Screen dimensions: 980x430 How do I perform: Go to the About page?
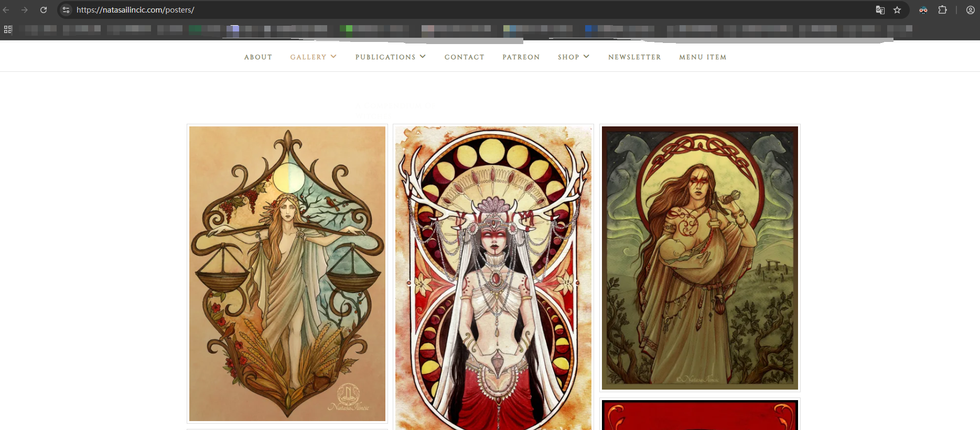coord(258,57)
